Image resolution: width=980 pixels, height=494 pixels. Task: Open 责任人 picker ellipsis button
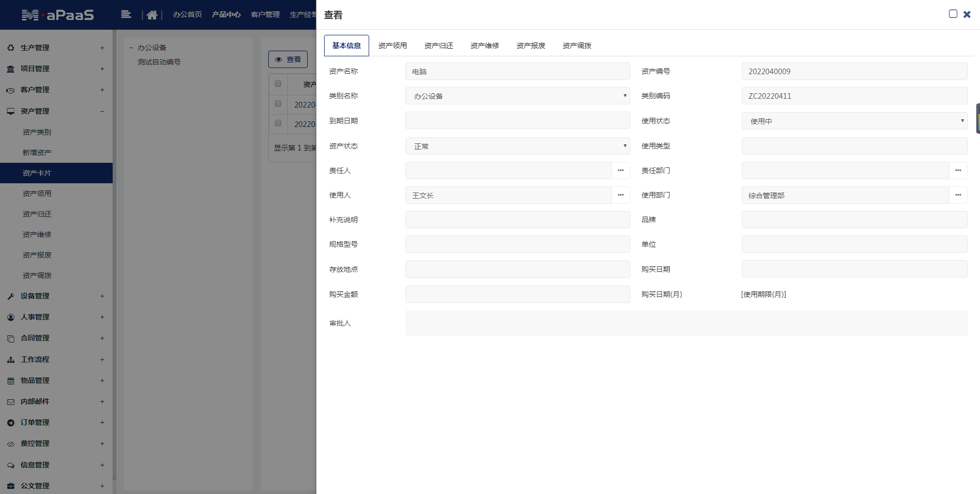click(x=621, y=170)
